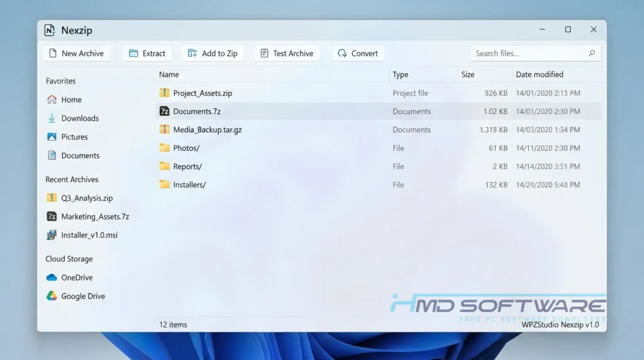644x360 pixels.
Task: Click the Marketing_Assets.7z 7z icon
Action: click(x=52, y=217)
